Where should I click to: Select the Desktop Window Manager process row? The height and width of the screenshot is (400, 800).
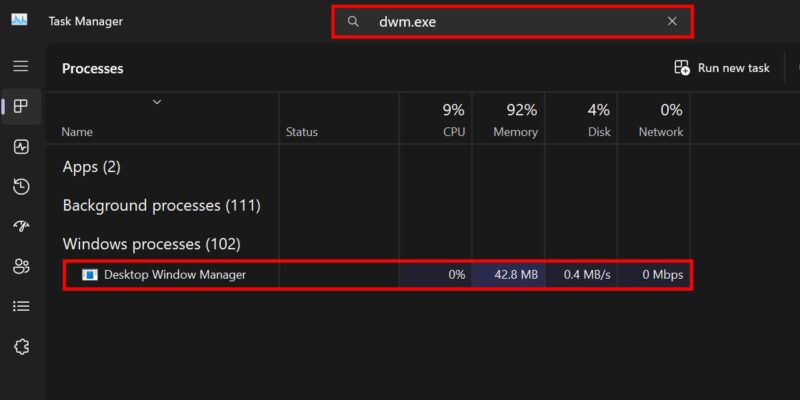pyautogui.click(x=378, y=275)
